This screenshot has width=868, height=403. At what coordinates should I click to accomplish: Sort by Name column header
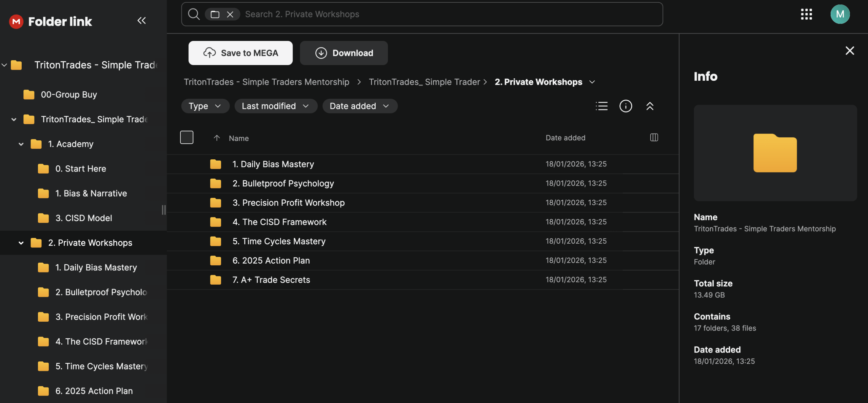coord(239,138)
